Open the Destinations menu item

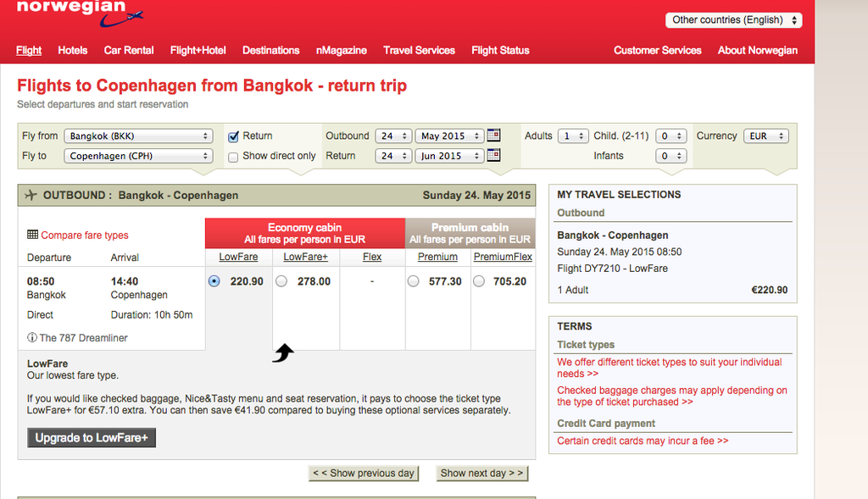270,50
